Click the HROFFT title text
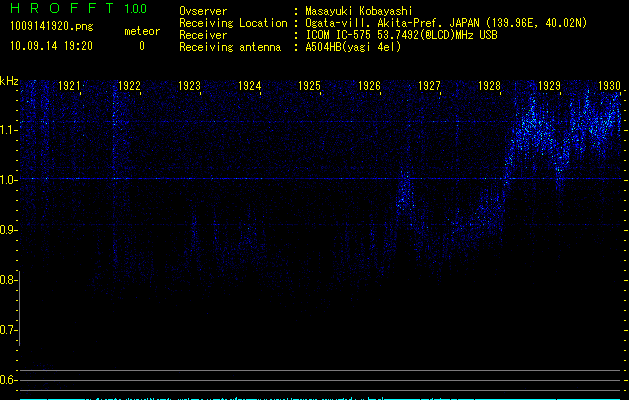Viewport: 629px width, 400px height. pyautogui.click(x=62, y=8)
